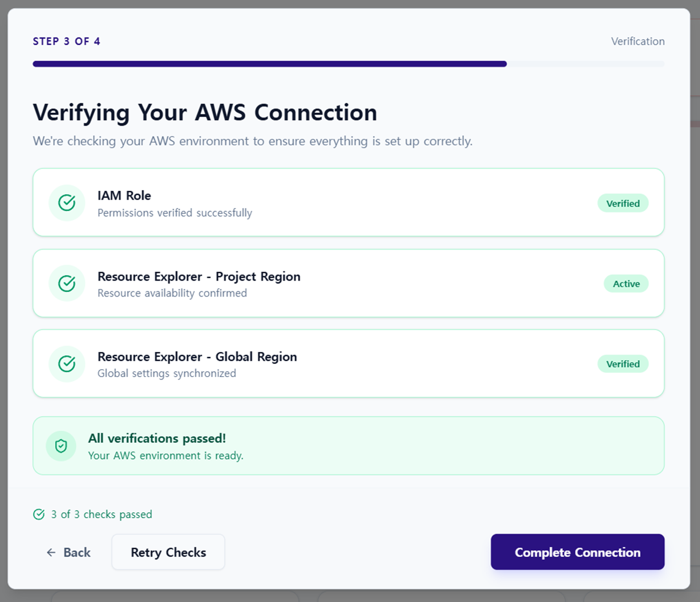Viewport: 700px width, 602px height.
Task: Click the Verified badge on Global Region
Action: click(x=623, y=364)
